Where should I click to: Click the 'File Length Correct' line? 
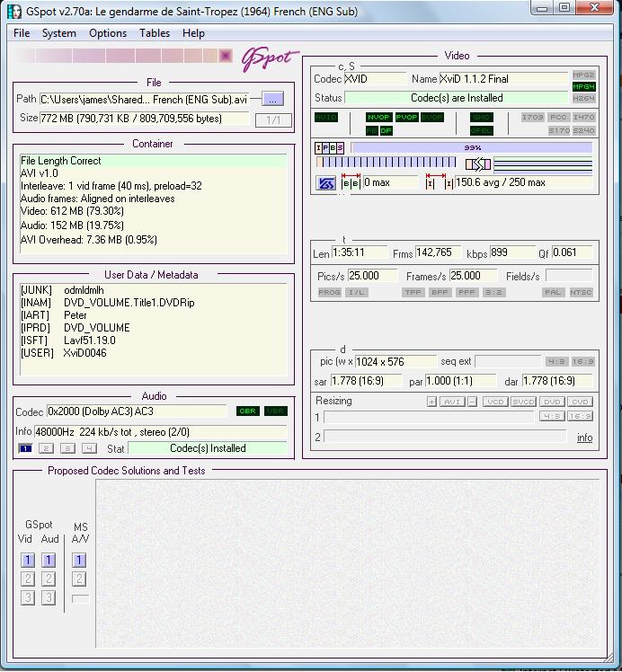pyautogui.click(x=154, y=161)
